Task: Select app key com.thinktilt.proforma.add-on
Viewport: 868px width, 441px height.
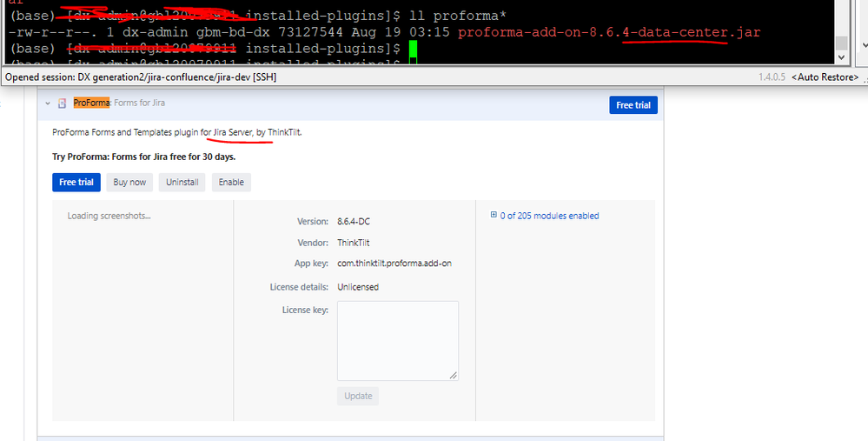Action: pyautogui.click(x=394, y=264)
